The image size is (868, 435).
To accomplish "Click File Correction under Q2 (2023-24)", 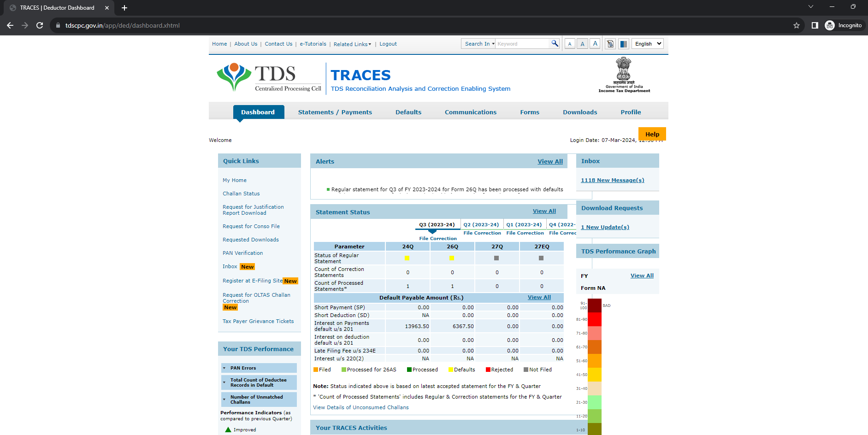I will (482, 233).
